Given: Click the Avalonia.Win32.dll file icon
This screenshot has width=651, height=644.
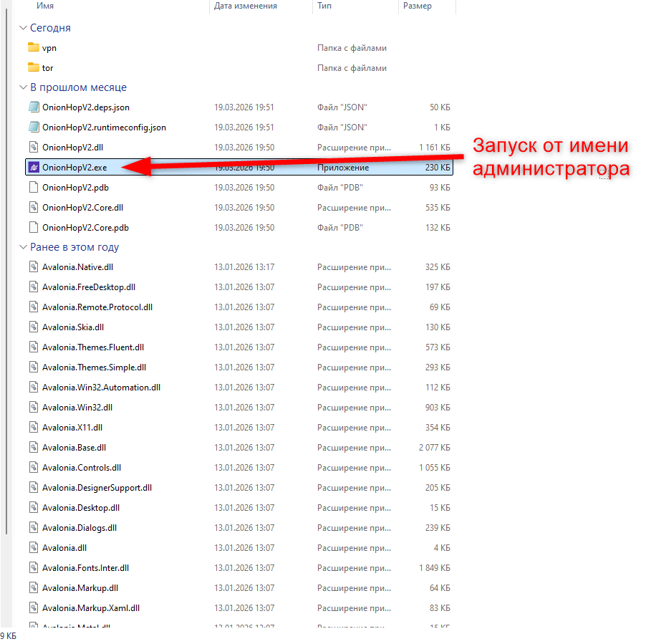Looking at the screenshot, I should [x=34, y=408].
